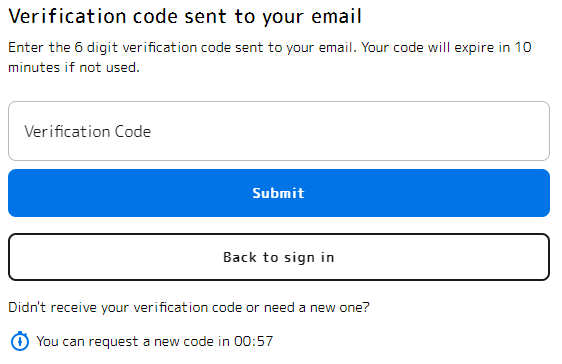Select the 'Verification code sent to your email' heading
Screen dimensions: 562x364
coord(185,17)
